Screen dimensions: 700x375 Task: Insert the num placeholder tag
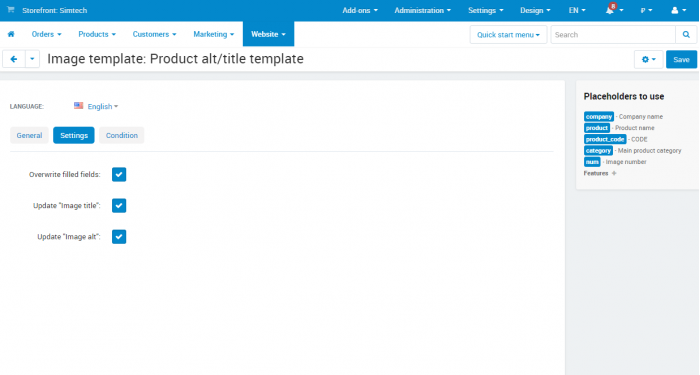click(592, 162)
